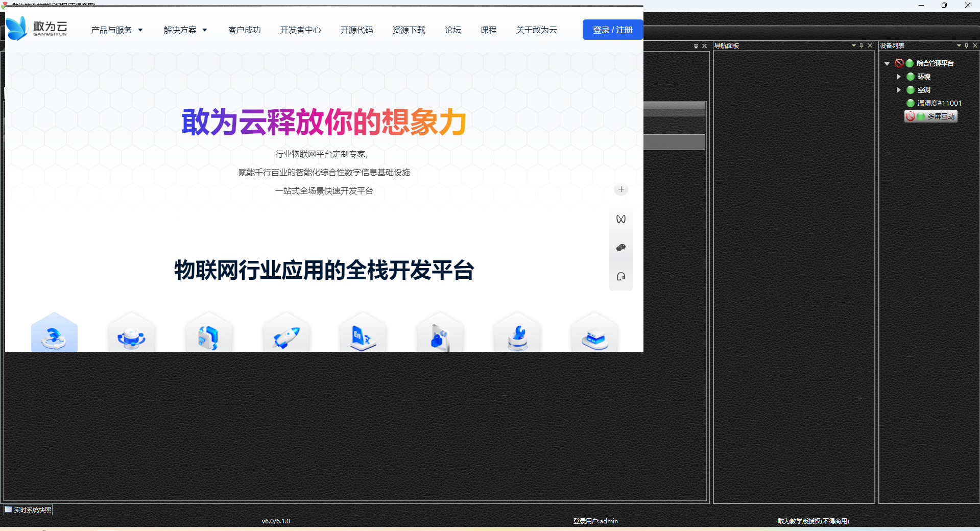This screenshot has width=980, height=531.
Task: Pin the 导航面板 panel
Action: pyautogui.click(x=862, y=45)
